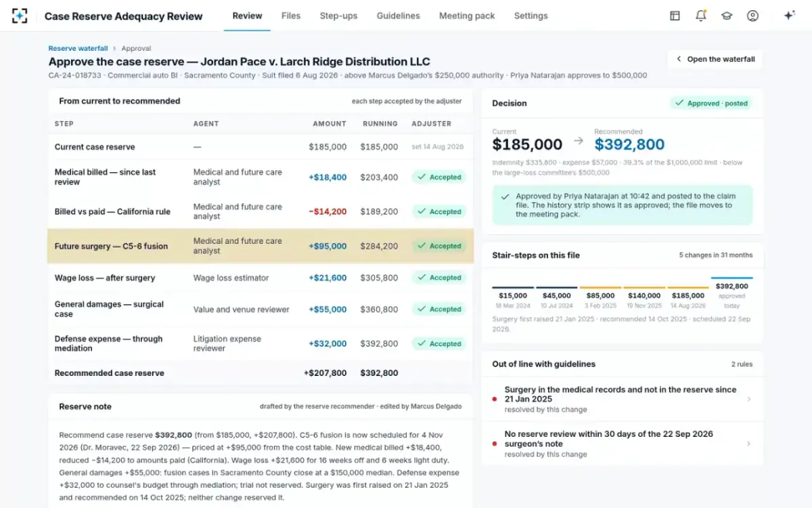Viewport: 812px width, 508px height.
Task: Select the $45,000 stair-step from 10 Jul 2024
Action: [557, 299]
